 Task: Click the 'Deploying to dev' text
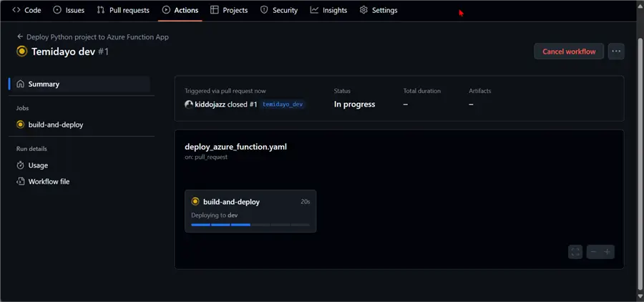[x=215, y=215]
